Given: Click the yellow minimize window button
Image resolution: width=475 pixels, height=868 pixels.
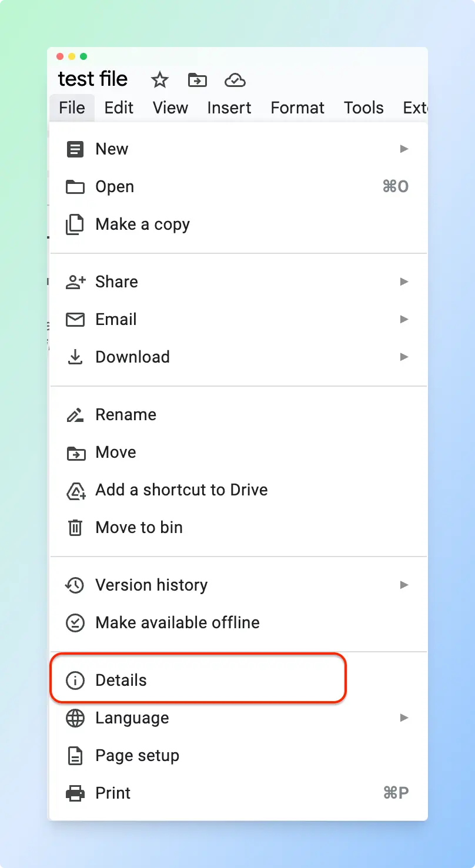Looking at the screenshot, I should pyautogui.click(x=72, y=56).
